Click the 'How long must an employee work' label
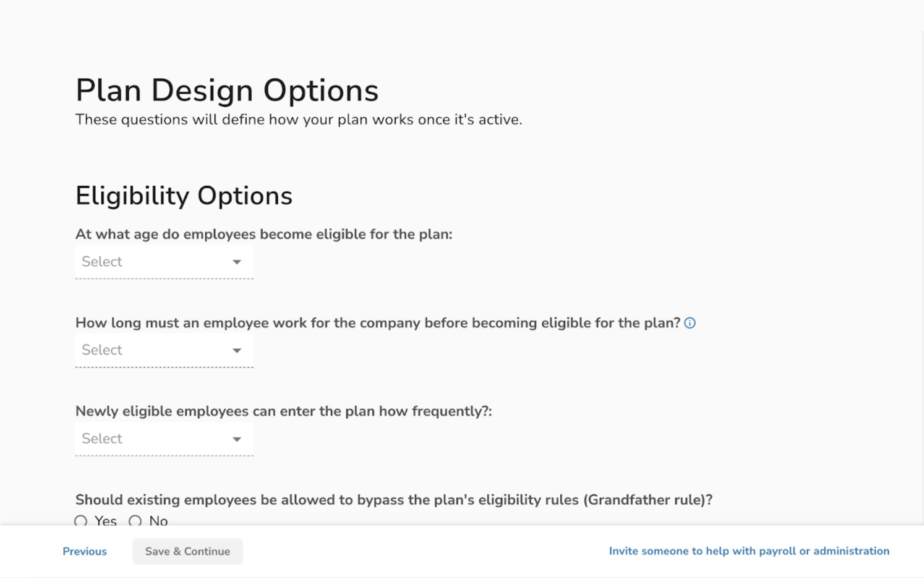924x578 pixels. click(x=378, y=323)
